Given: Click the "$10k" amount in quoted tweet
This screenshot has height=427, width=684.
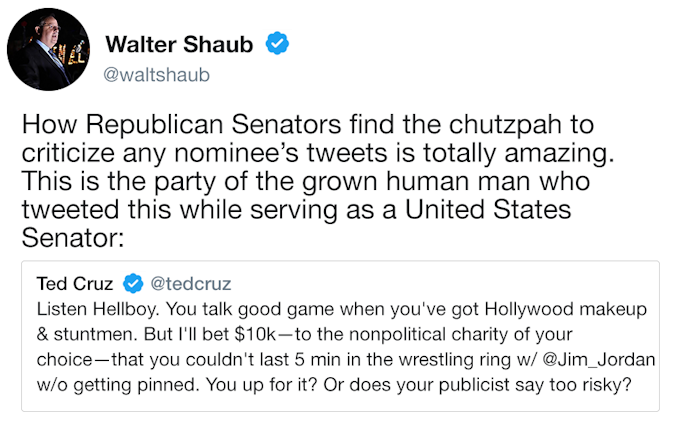Looking at the screenshot, I should [x=255, y=335].
